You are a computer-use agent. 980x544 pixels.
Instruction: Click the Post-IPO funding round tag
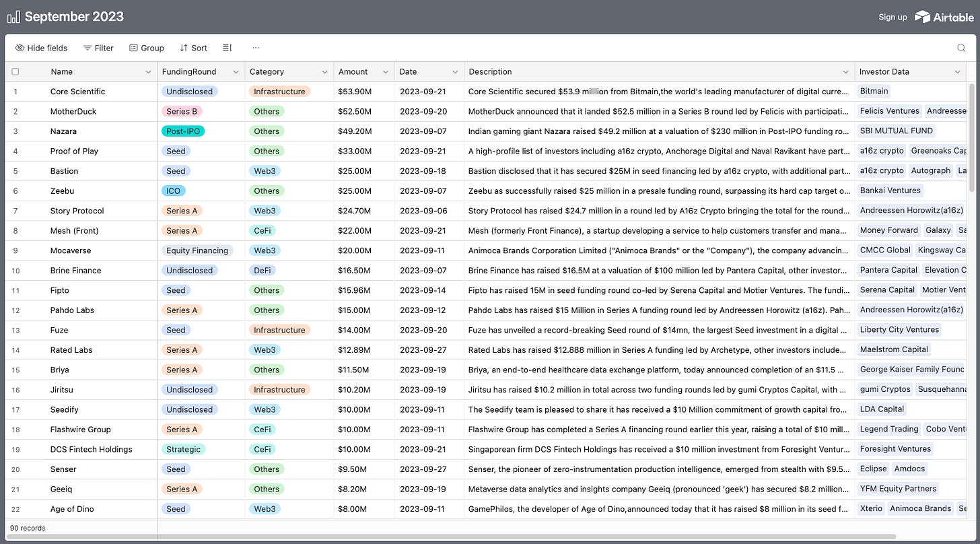pyautogui.click(x=183, y=131)
